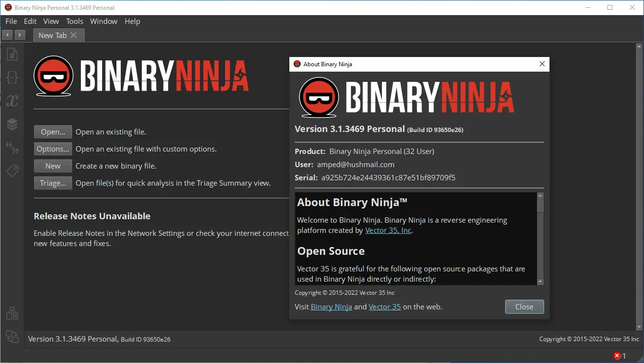Close the About Binary Ninja dialog via X
Image resolution: width=644 pixels, height=363 pixels.
pyautogui.click(x=542, y=64)
